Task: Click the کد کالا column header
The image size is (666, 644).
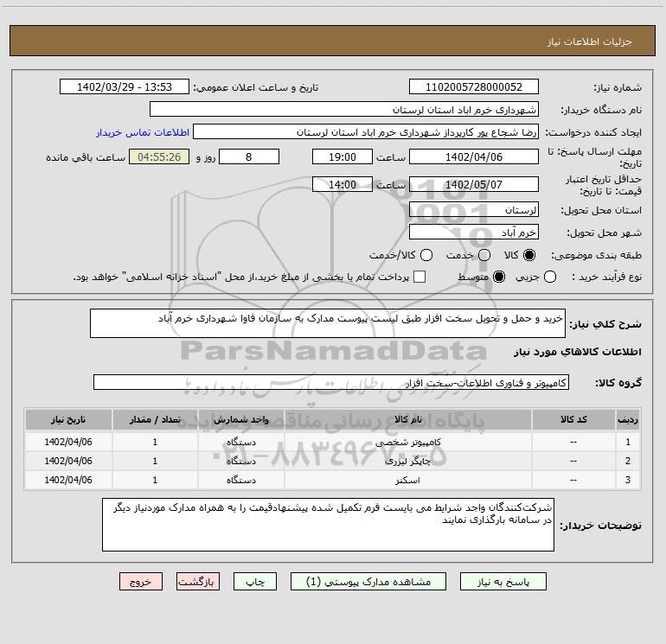Action: pyautogui.click(x=573, y=419)
